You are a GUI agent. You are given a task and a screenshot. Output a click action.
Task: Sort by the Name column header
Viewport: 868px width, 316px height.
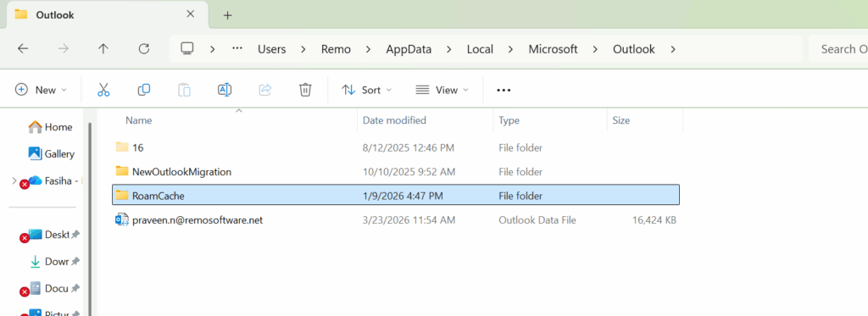point(138,120)
